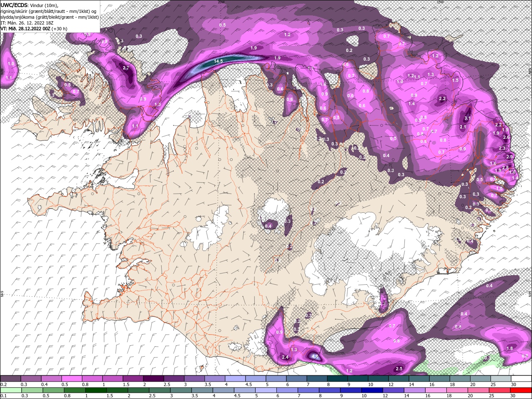Click the 0.2 label in upper legend
Viewport: 532px width, 399px height.
pyautogui.click(x=4, y=384)
